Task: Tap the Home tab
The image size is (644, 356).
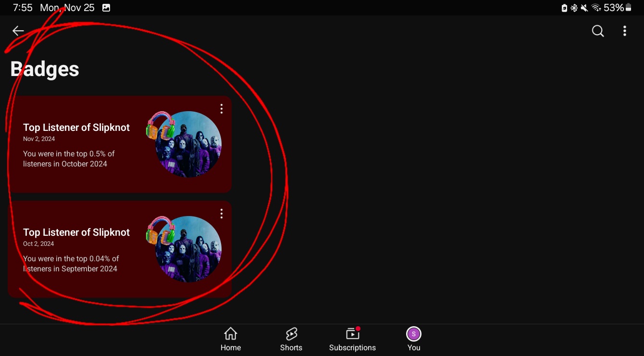Action: click(231, 339)
